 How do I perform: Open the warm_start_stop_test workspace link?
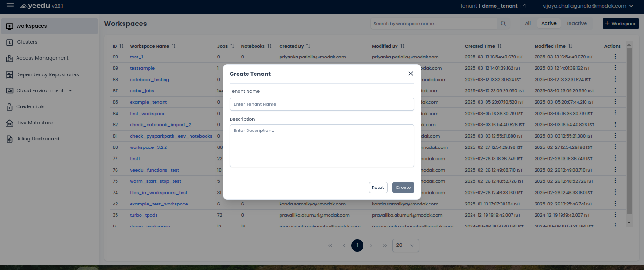point(155,181)
